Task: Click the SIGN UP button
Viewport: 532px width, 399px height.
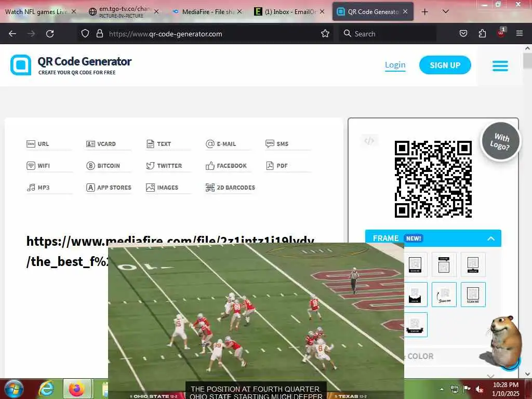Action: [445, 65]
